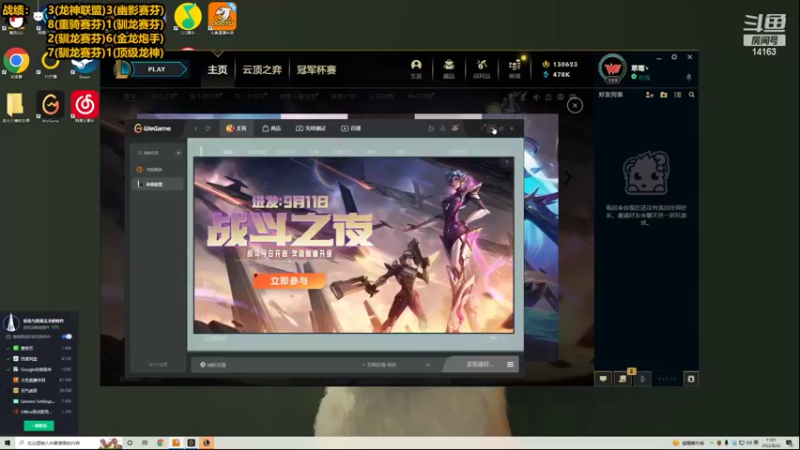Close the overlay with circled X button

tap(575, 106)
